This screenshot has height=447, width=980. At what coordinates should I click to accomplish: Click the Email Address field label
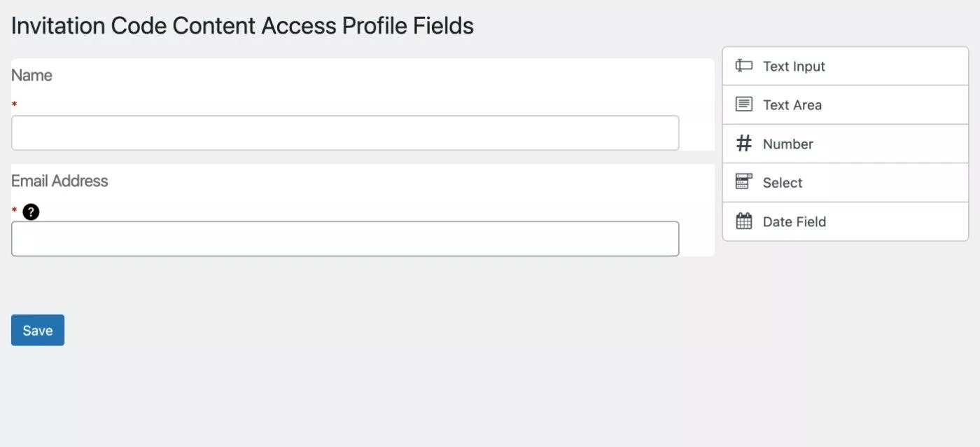59,181
